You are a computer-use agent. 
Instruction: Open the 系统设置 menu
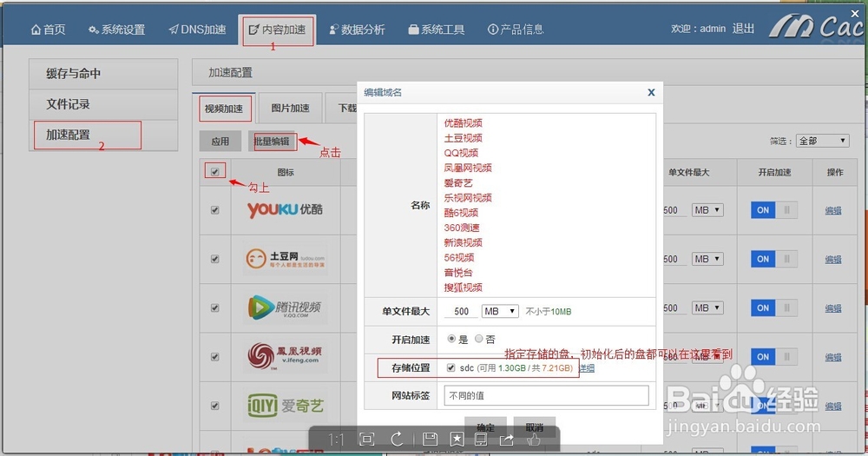(x=117, y=30)
